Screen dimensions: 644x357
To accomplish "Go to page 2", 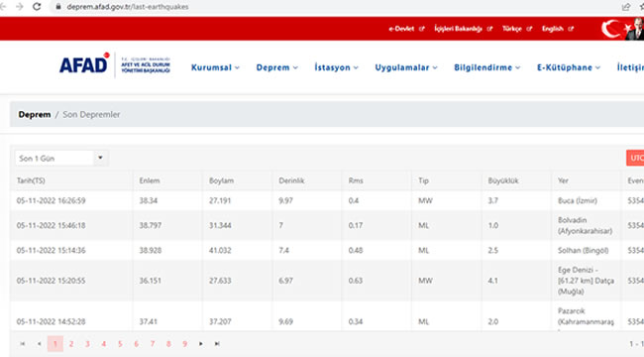I will point(71,344).
